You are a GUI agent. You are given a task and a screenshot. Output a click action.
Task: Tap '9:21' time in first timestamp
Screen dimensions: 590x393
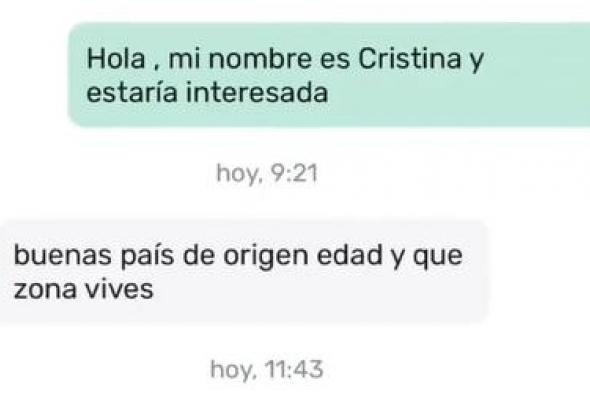tap(294, 174)
